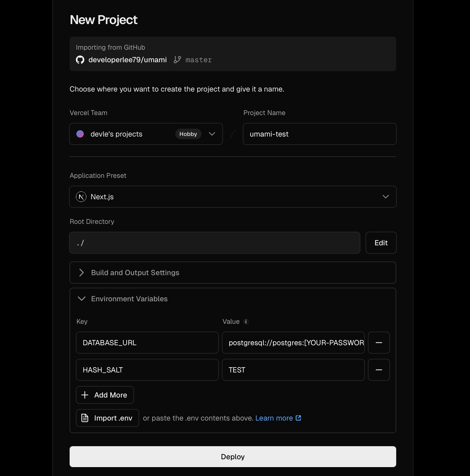Click the devle's projects team avatar circle
The height and width of the screenshot is (476, 470).
coord(80,134)
